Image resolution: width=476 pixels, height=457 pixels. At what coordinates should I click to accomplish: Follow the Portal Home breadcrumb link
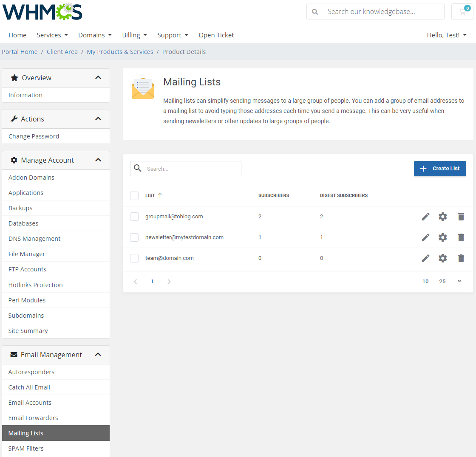coord(20,52)
